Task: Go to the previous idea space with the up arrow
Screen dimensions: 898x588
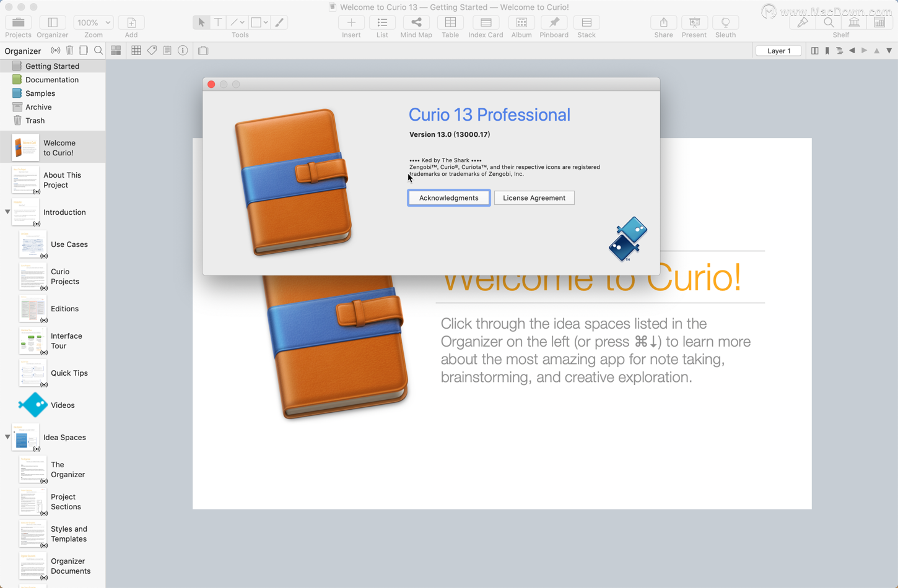Action: (x=877, y=51)
